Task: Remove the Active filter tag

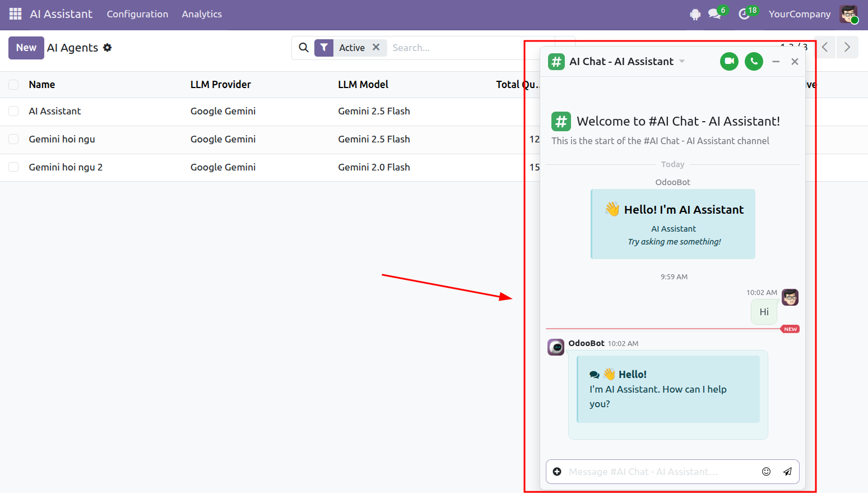Action: click(x=376, y=48)
